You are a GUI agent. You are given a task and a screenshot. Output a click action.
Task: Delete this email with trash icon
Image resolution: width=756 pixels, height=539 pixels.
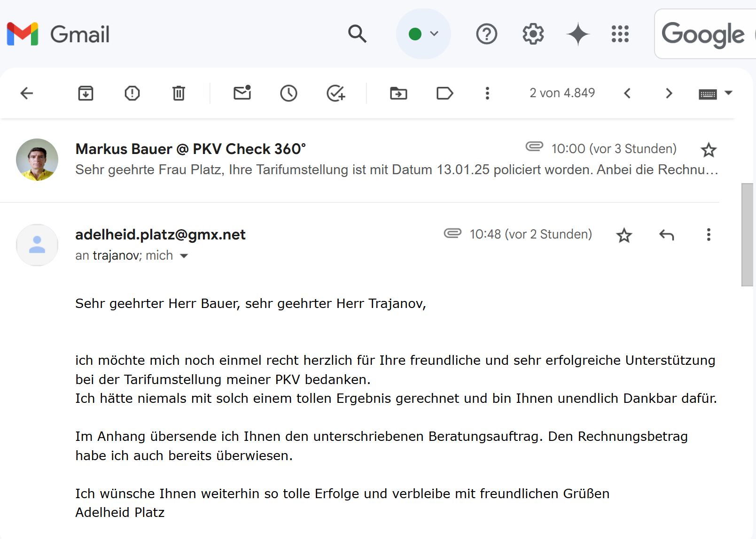coord(179,93)
